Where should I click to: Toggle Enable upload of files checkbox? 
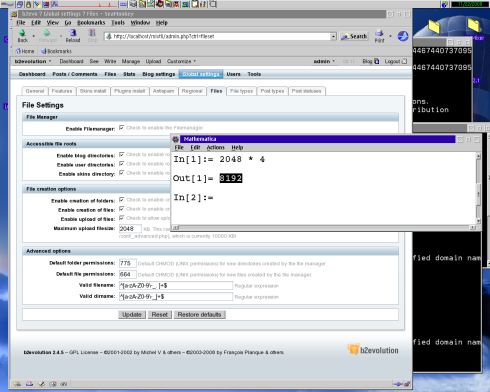pos(122,218)
